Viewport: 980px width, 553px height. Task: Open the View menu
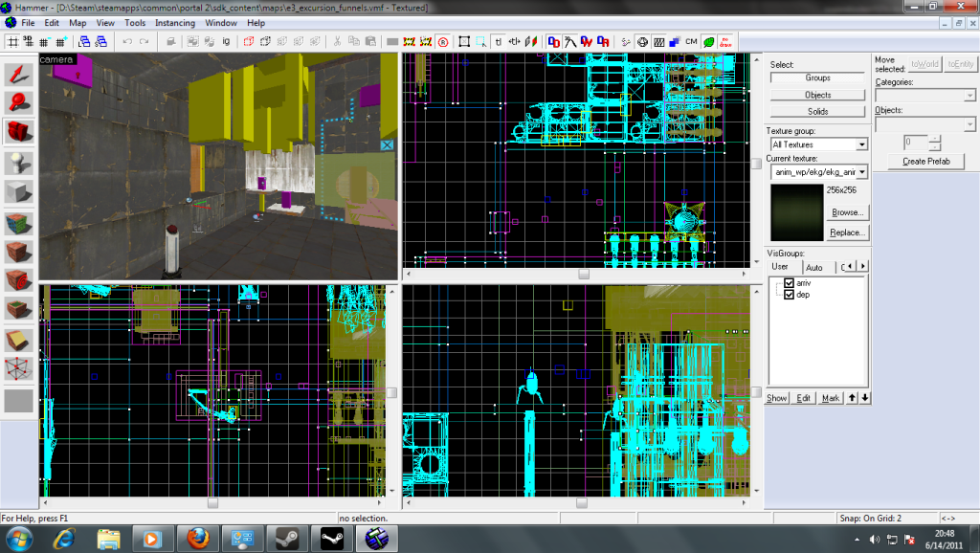click(105, 23)
